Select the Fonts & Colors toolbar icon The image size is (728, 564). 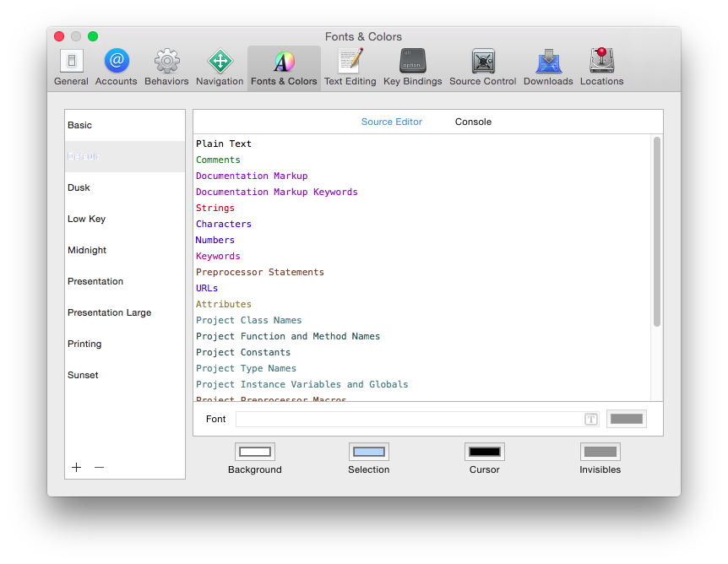pos(284,68)
